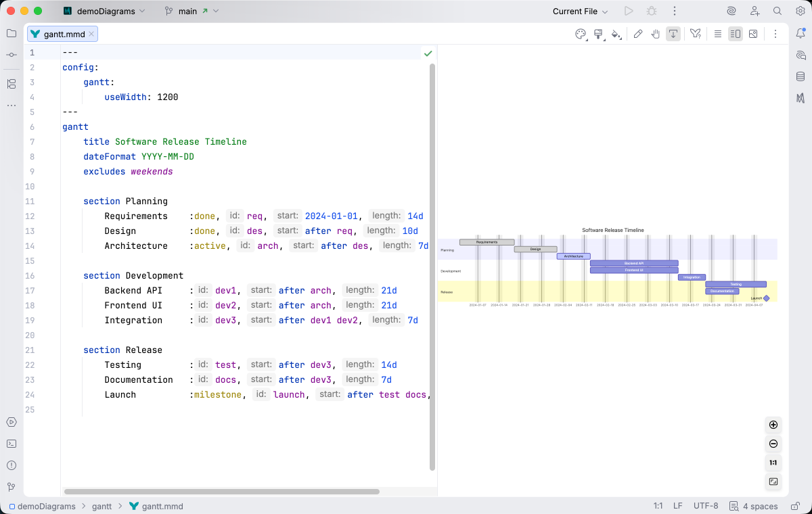Click the pencil edit icon in preview toolbar
This screenshot has width=812, height=514.
click(x=638, y=34)
